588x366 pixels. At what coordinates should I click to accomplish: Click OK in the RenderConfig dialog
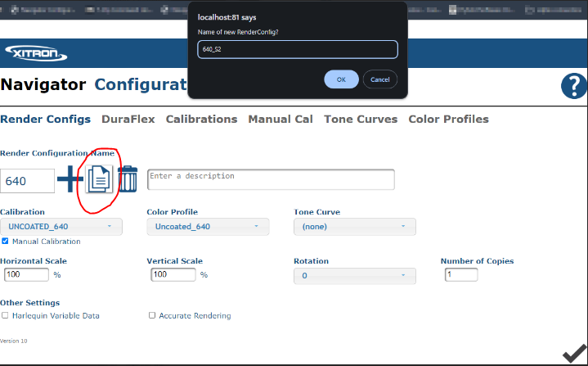pyautogui.click(x=341, y=79)
